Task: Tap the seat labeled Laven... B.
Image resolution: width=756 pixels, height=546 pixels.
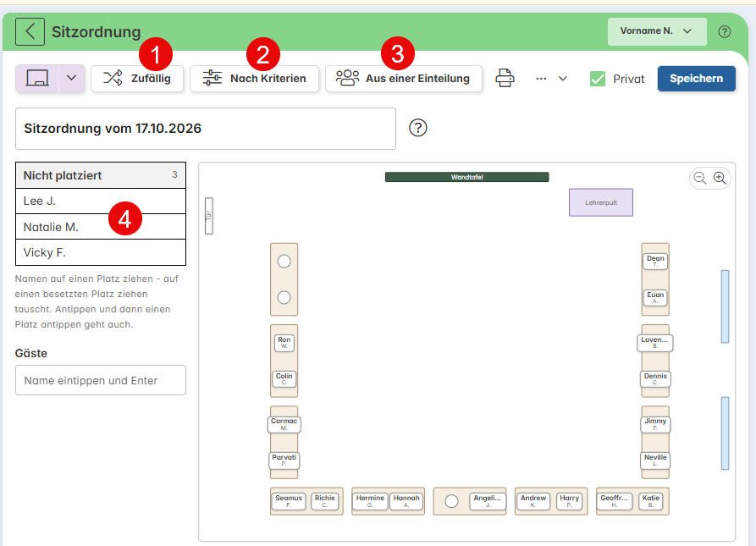Action: (655, 343)
